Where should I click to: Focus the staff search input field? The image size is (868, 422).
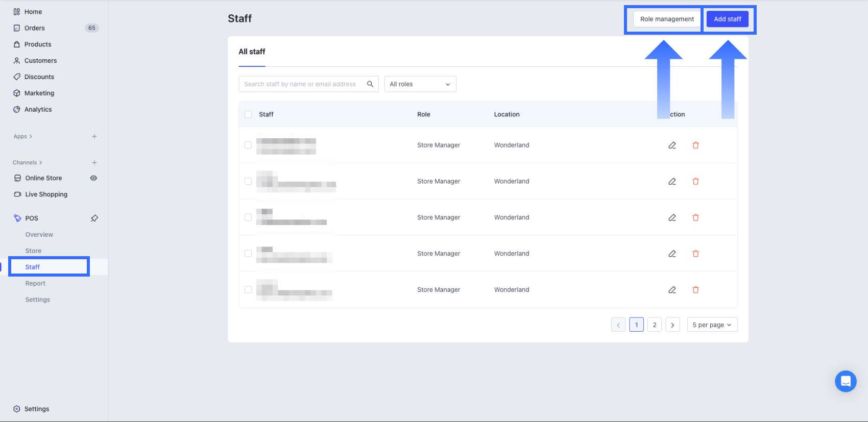coord(301,84)
